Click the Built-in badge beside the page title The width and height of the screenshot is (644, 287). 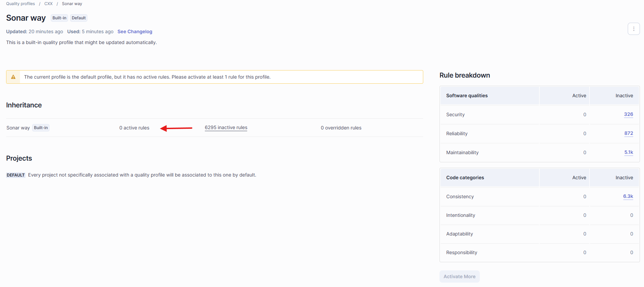(59, 18)
